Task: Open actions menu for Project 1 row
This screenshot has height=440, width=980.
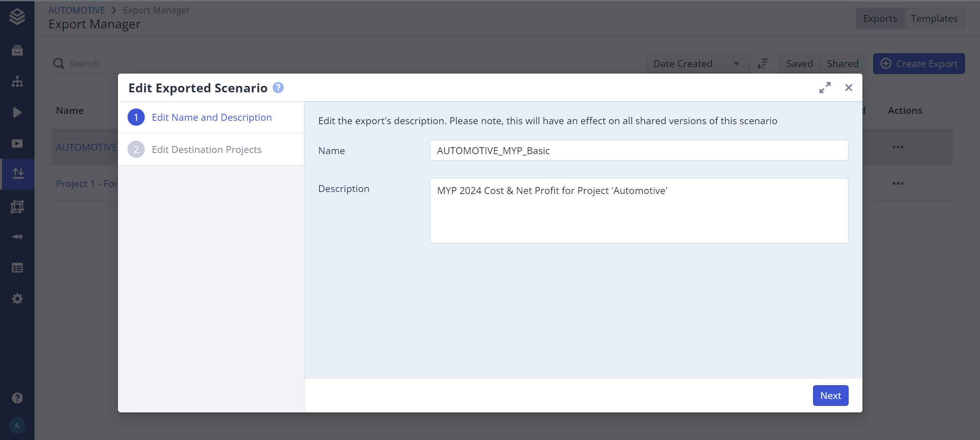Action: pos(898,184)
